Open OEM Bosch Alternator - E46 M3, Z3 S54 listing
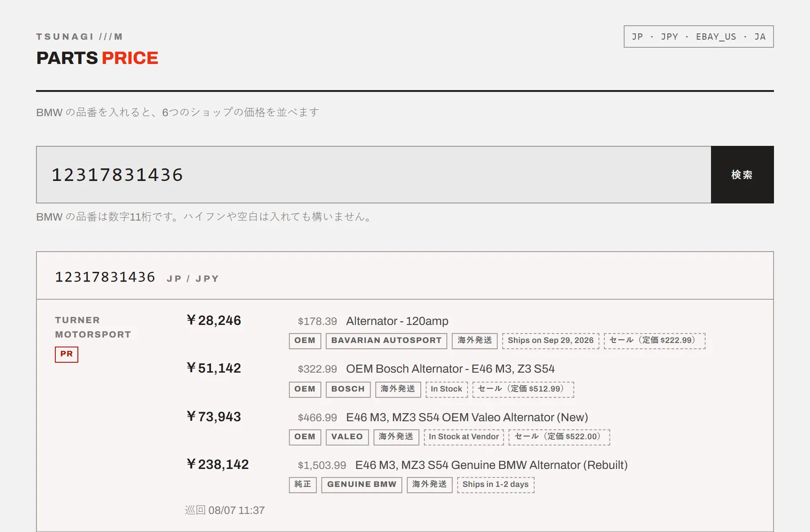810x532 pixels. coord(451,369)
